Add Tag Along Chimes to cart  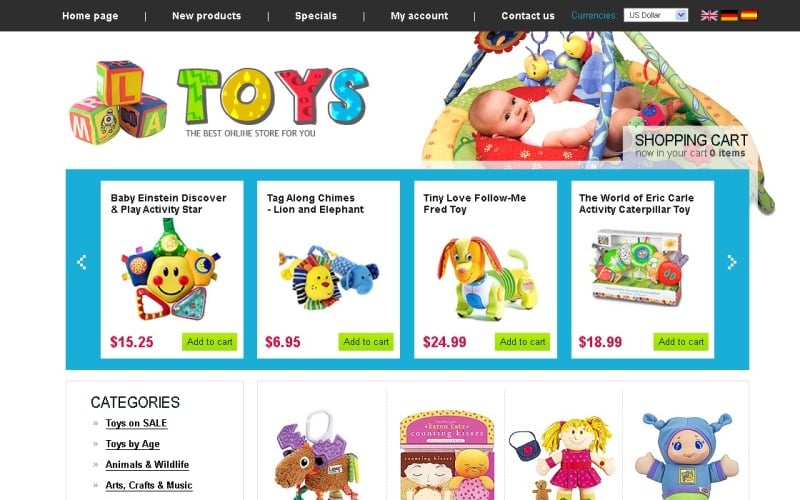pos(366,342)
